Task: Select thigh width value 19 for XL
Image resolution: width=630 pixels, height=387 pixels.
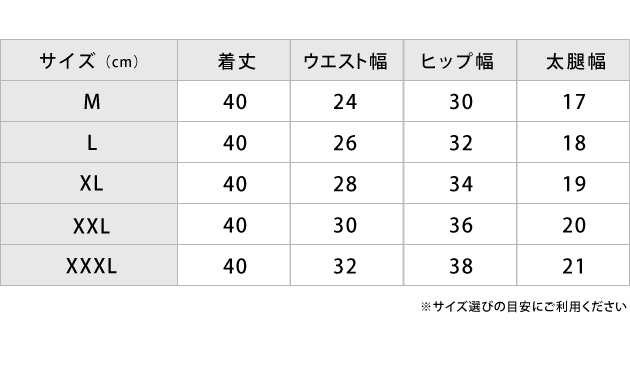Action: tap(573, 183)
